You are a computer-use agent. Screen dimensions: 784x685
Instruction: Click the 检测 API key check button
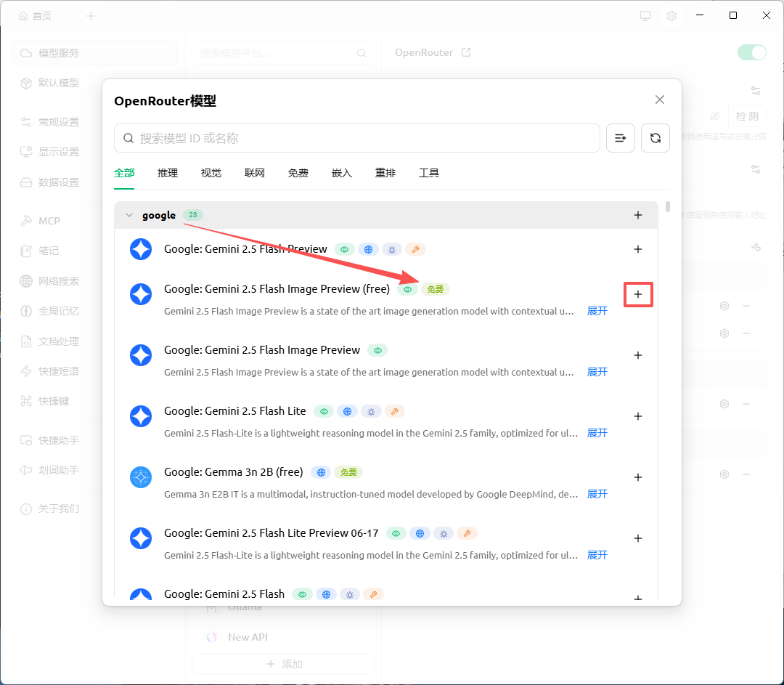click(x=747, y=116)
